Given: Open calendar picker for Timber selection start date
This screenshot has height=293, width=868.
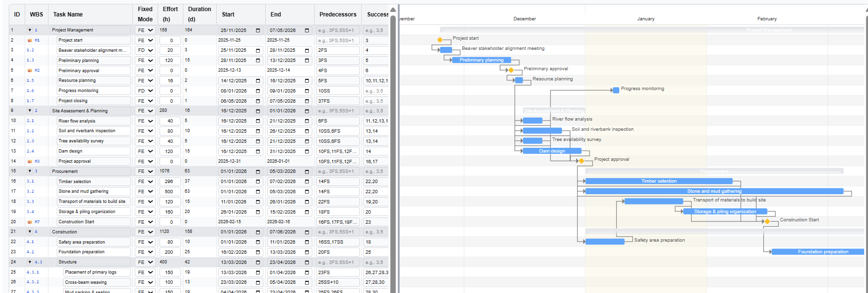Looking at the screenshot, I should coord(257,182).
